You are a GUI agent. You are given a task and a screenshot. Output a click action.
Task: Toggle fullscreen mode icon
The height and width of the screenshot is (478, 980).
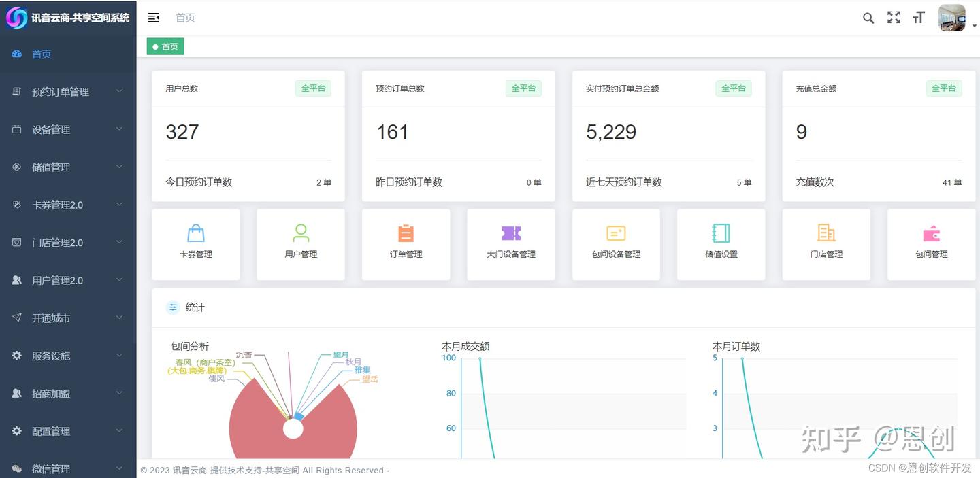(894, 18)
